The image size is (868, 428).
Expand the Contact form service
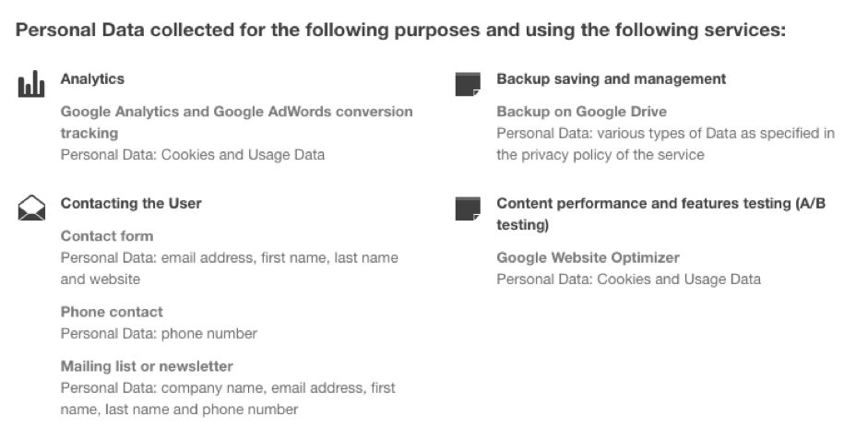(107, 236)
